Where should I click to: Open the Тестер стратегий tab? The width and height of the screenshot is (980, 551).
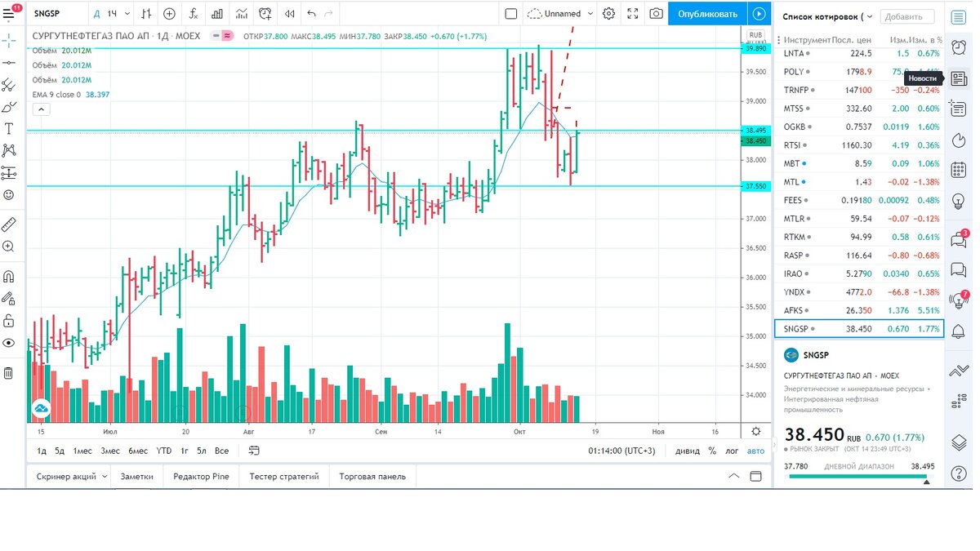284,476
